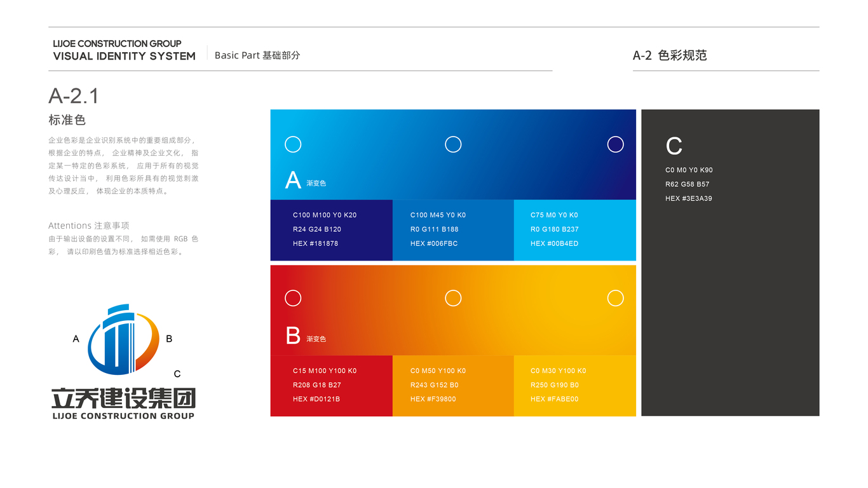Click the 渐变色 label next to large letter B
Screen dimensions: 868x488
point(316,339)
